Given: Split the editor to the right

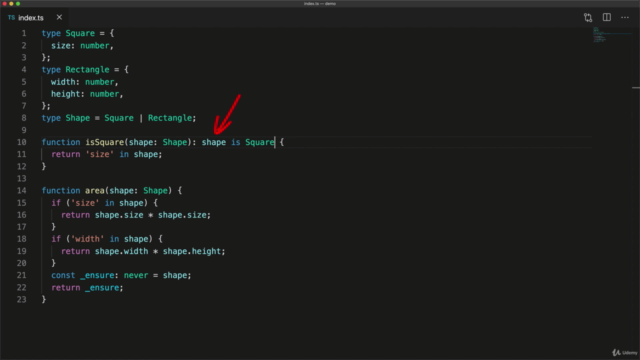Looking at the screenshot, I should pos(607,17).
